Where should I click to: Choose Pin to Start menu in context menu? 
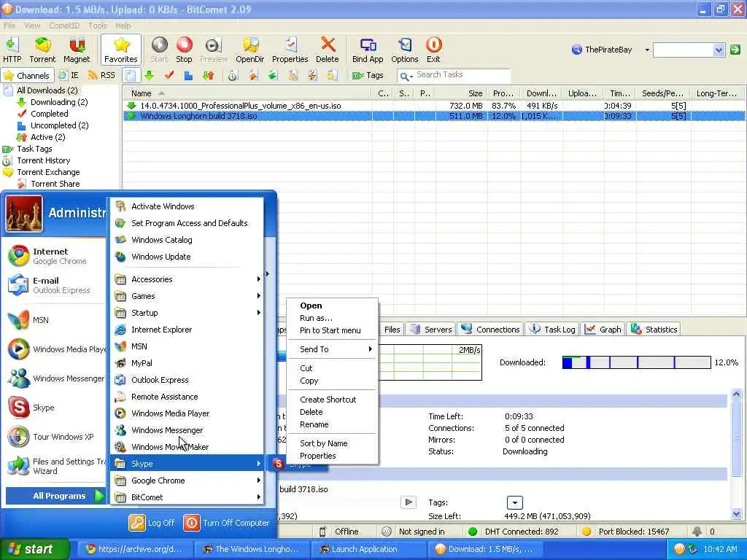330,330
